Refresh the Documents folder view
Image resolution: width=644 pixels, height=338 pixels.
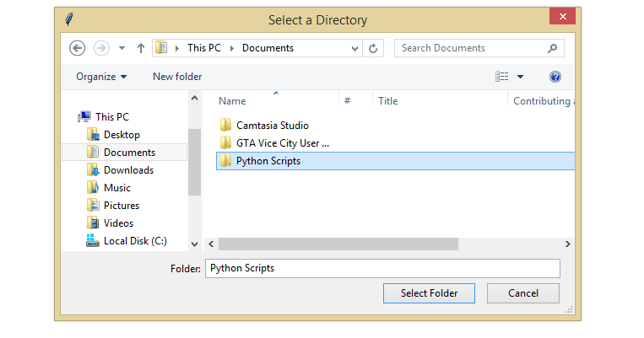(x=373, y=48)
